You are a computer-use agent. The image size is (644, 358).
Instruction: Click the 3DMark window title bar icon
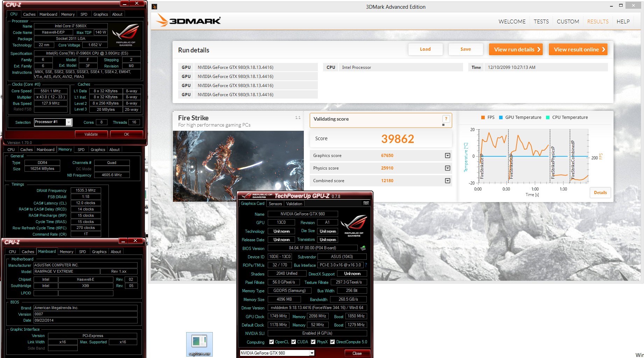click(x=154, y=7)
